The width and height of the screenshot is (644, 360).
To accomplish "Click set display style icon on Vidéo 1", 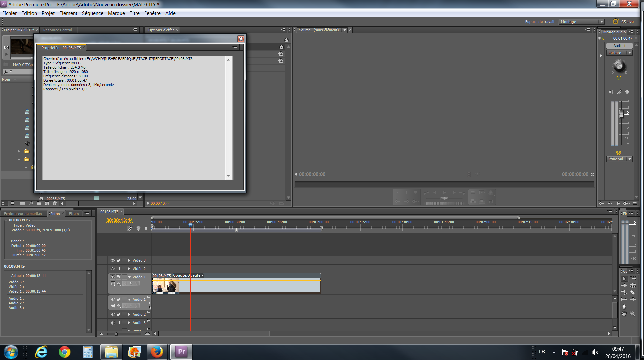I will [x=113, y=284].
